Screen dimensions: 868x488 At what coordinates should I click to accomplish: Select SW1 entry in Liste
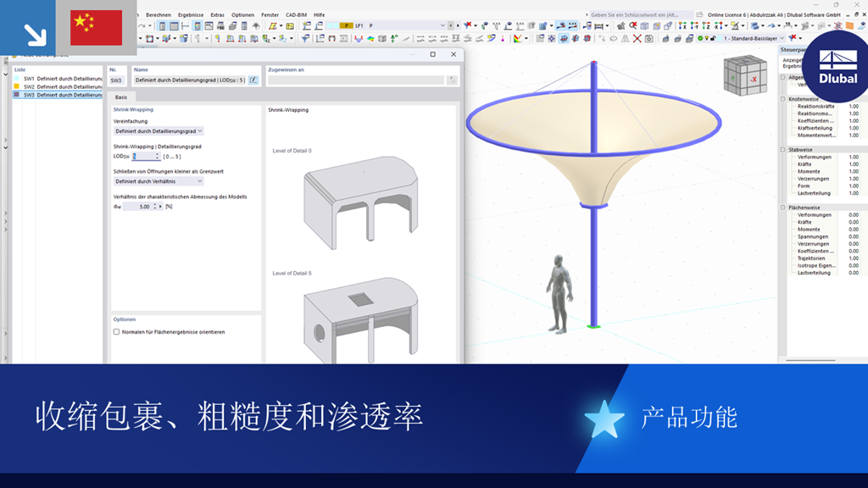click(x=58, y=79)
